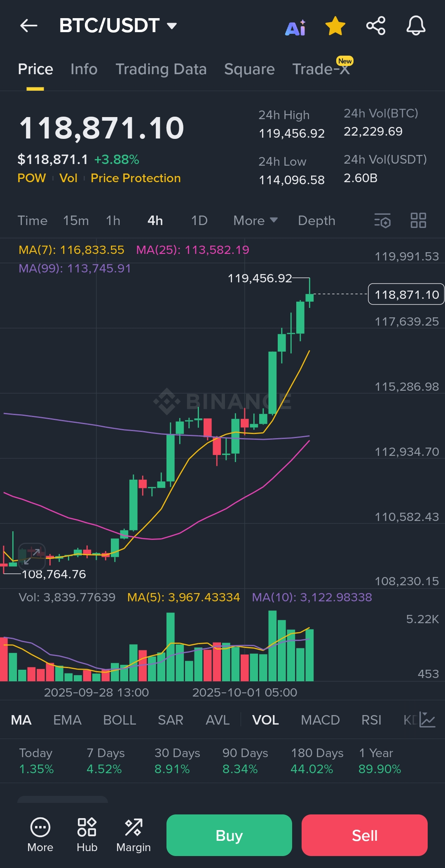Open the chart layout grid icon
The height and width of the screenshot is (868, 445).
[x=418, y=221]
